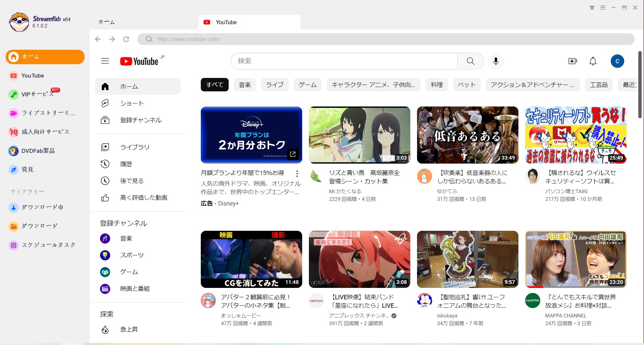644x345 pixels.
Task: Click the page vertical scrollbar
Action: click(x=640, y=85)
